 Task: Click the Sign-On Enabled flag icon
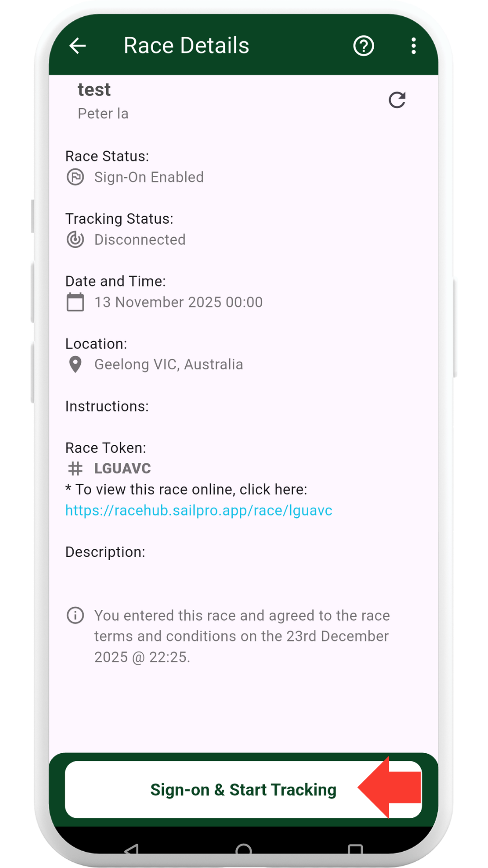click(x=75, y=177)
